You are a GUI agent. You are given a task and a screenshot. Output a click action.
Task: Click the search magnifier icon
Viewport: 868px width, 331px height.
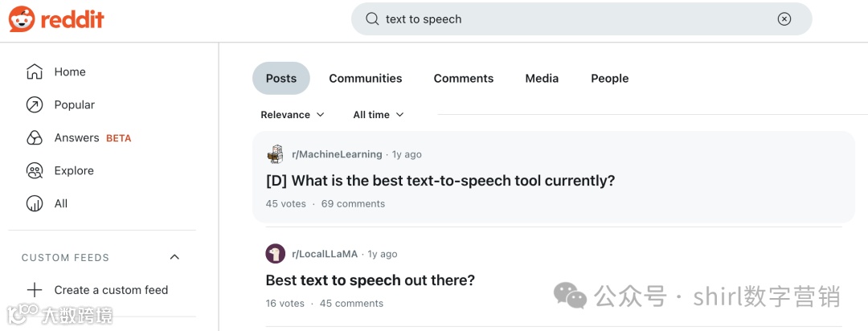tap(371, 19)
